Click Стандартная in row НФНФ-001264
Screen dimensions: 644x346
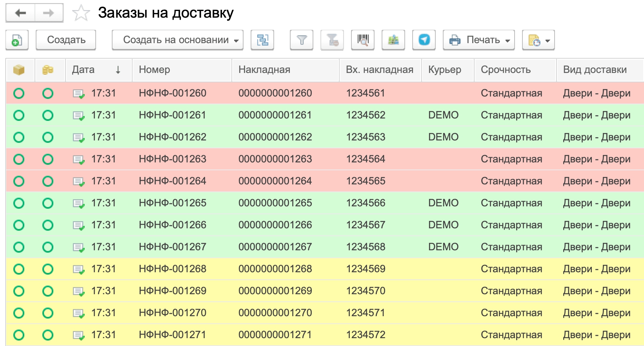coord(511,181)
